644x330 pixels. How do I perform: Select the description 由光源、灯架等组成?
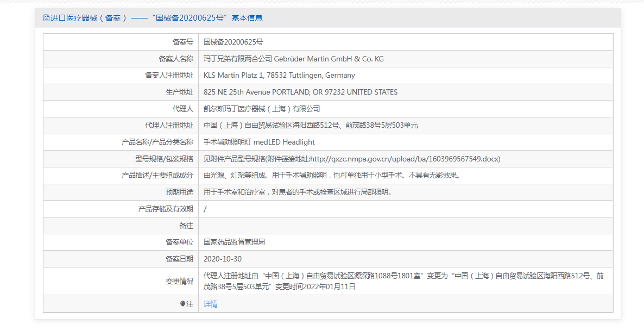coord(333,176)
